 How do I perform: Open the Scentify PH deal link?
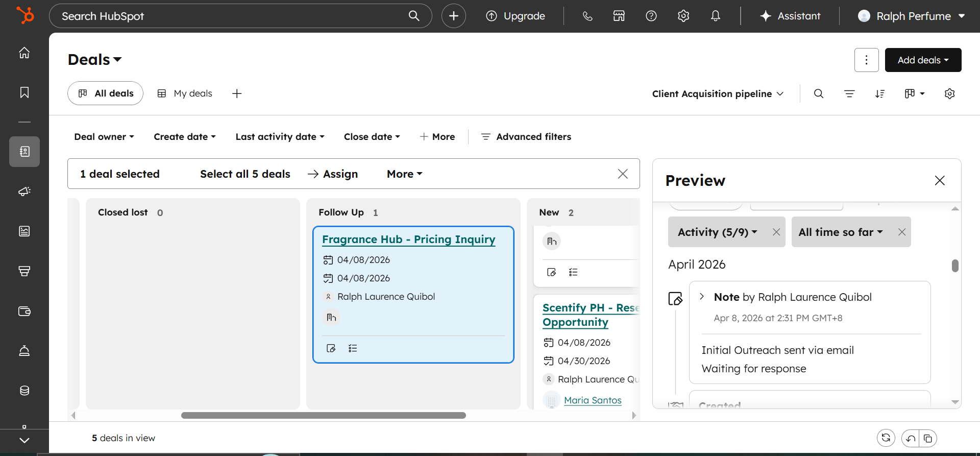[x=591, y=315]
